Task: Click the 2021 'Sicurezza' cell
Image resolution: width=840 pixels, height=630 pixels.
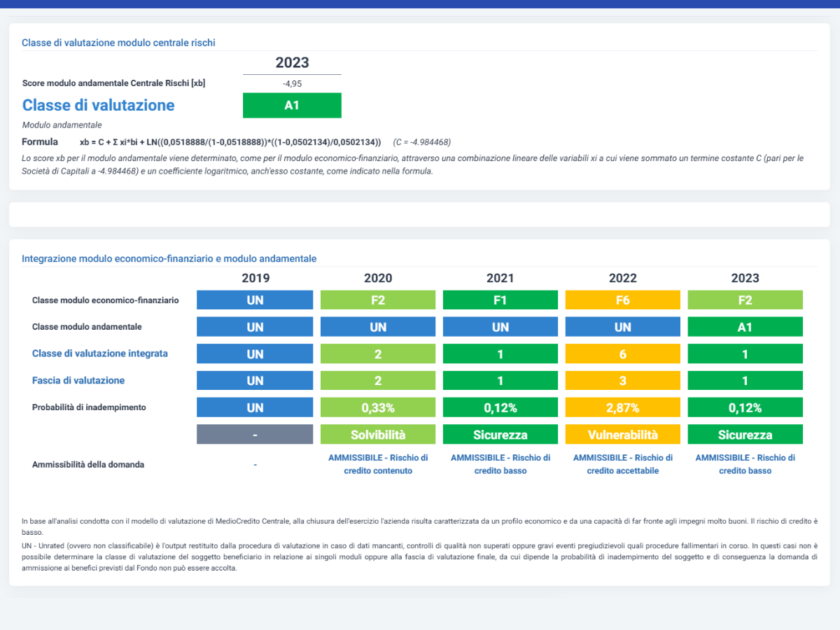Action: point(500,434)
